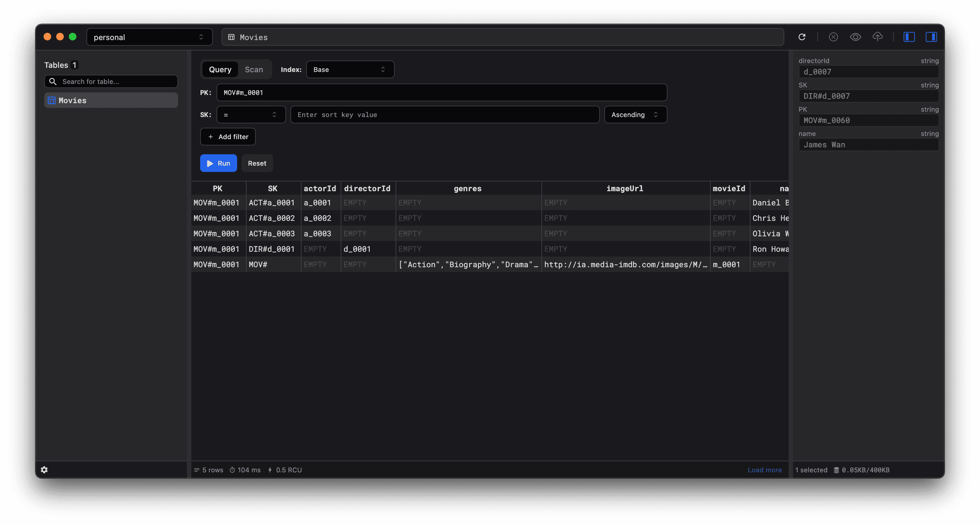Click the search magnifier icon in Tables
Viewport: 980px width, 525px height.
point(53,81)
